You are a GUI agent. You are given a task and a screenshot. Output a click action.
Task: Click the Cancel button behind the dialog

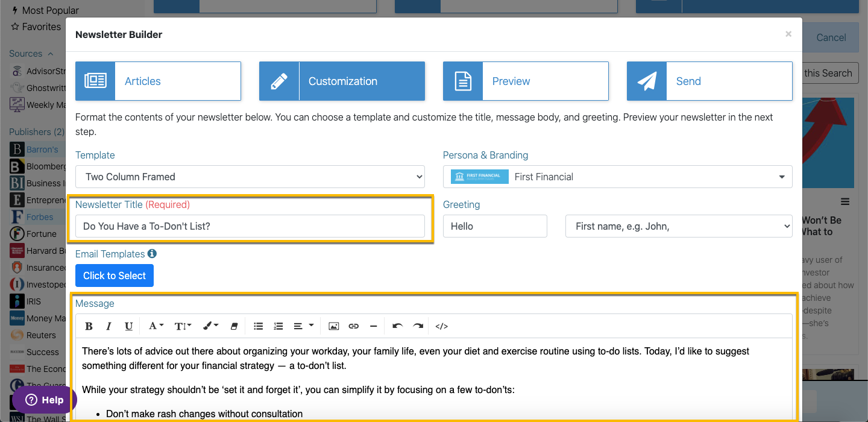click(x=831, y=37)
